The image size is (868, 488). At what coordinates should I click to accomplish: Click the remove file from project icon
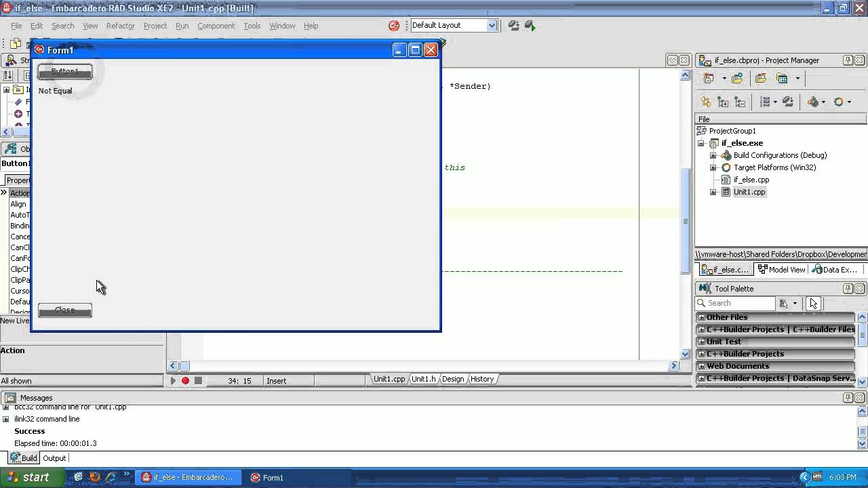pos(761,78)
